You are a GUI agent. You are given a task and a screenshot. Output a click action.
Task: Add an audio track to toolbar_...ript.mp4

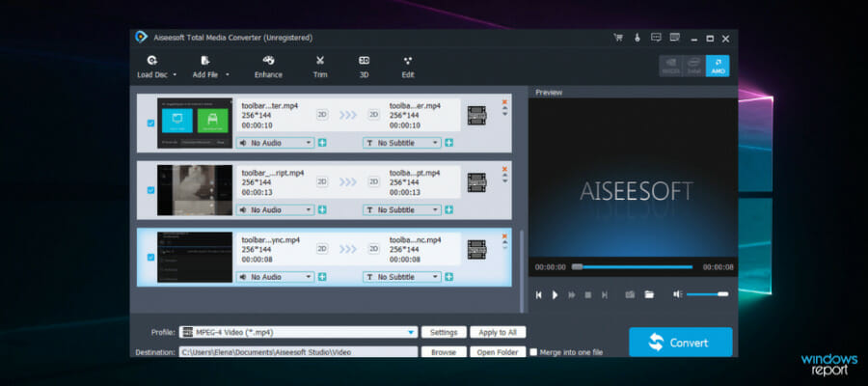(322, 210)
